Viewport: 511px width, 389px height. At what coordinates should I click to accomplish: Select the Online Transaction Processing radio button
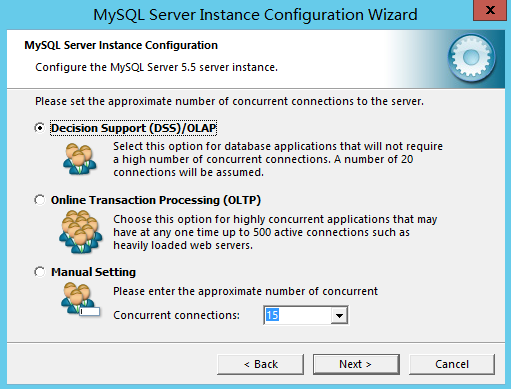coord(40,200)
